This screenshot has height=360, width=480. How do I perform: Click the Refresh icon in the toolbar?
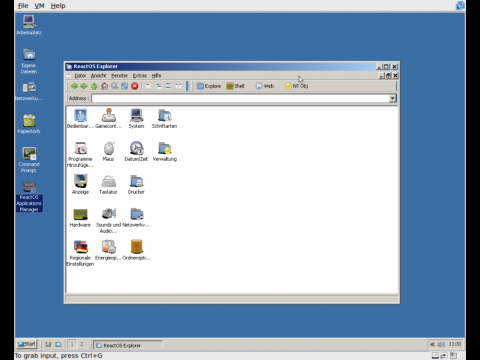pos(124,86)
